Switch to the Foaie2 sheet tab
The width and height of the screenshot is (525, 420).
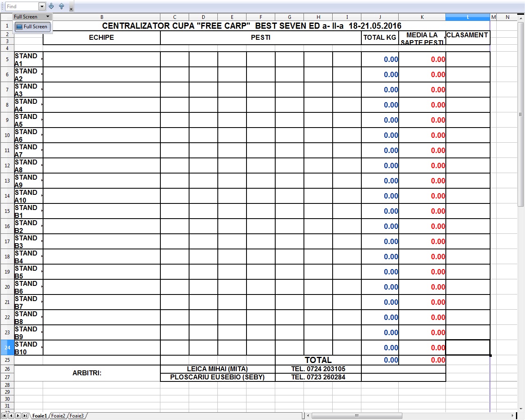(x=58, y=416)
